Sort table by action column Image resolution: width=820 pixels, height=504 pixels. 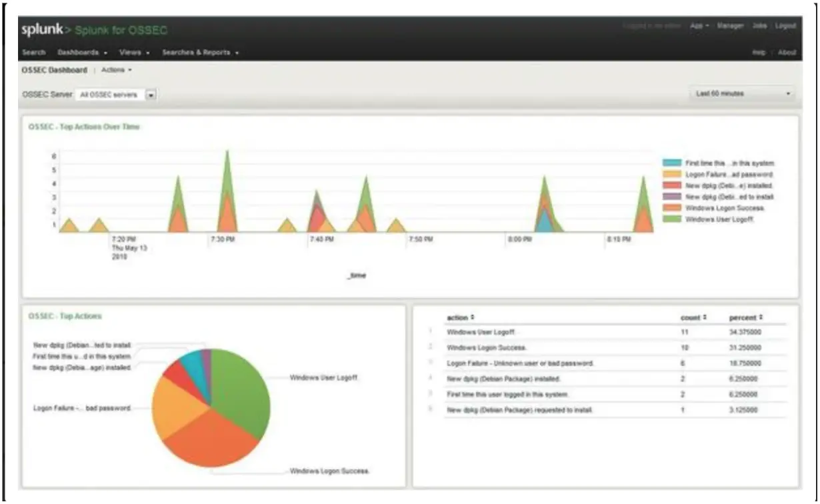tap(461, 317)
